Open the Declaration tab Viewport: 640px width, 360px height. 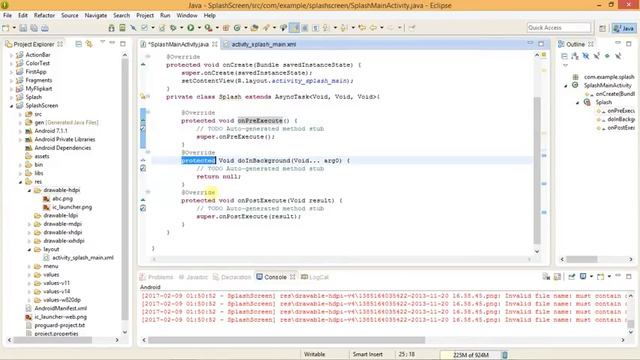click(232, 277)
